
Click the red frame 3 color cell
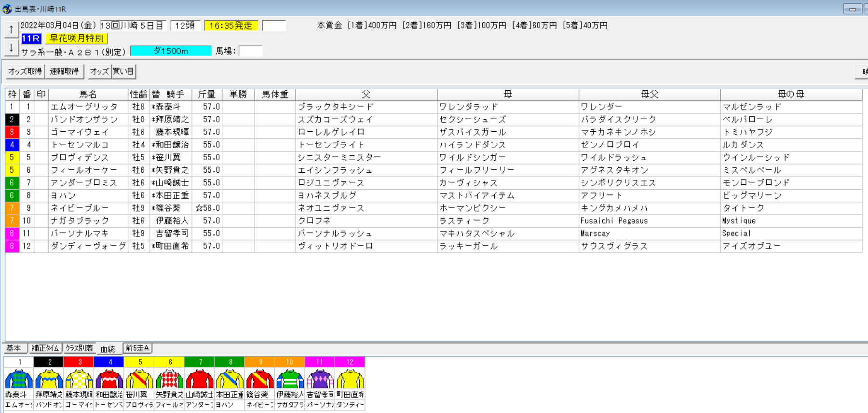12,132
